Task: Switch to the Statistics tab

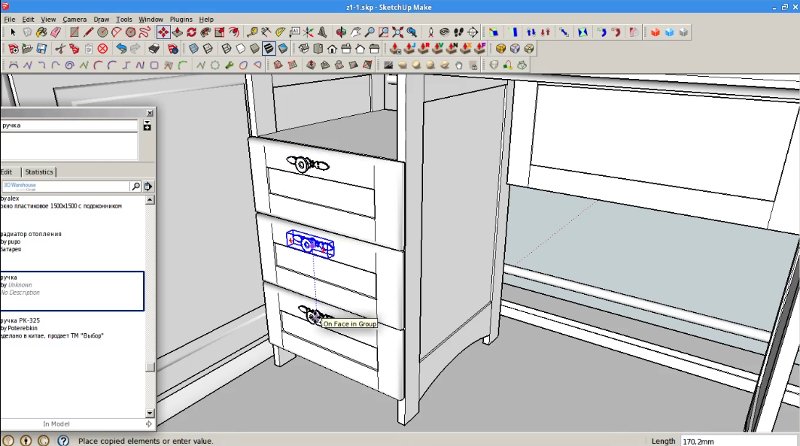Action: [39, 172]
